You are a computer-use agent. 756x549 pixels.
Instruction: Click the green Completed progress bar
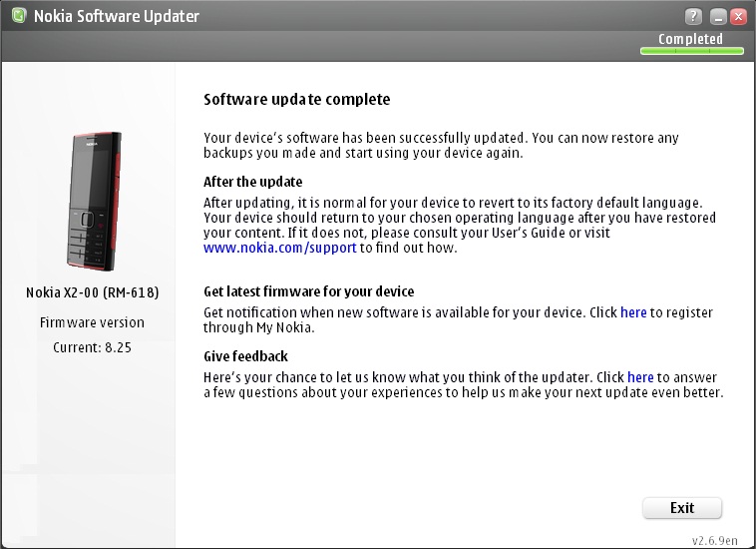click(692, 51)
